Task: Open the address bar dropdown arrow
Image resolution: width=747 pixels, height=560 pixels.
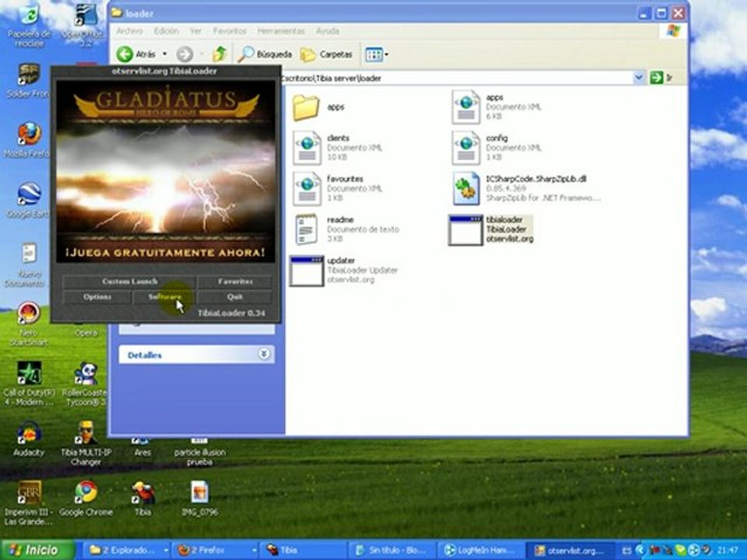Action: coord(638,77)
